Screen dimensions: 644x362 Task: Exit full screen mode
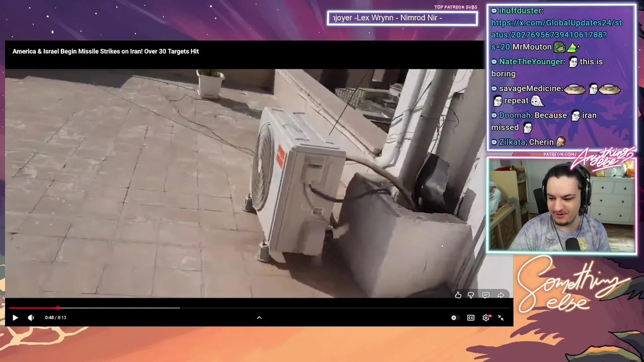pos(501,318)
